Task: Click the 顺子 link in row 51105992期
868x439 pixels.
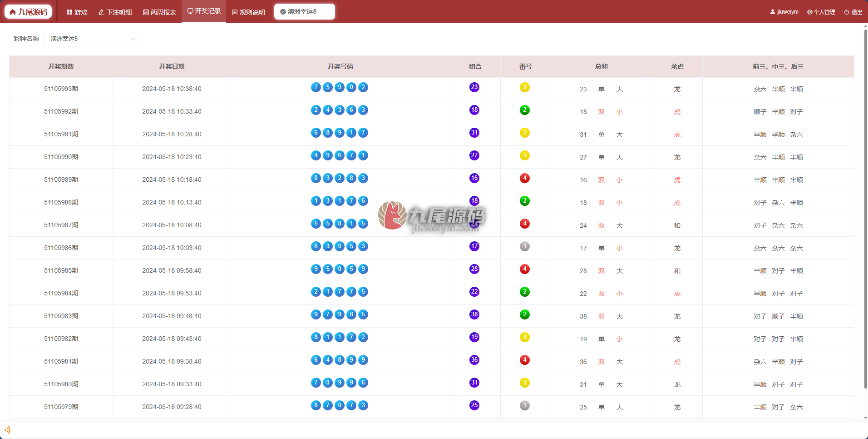Action: pyautogui.click(x=760, y=112)
